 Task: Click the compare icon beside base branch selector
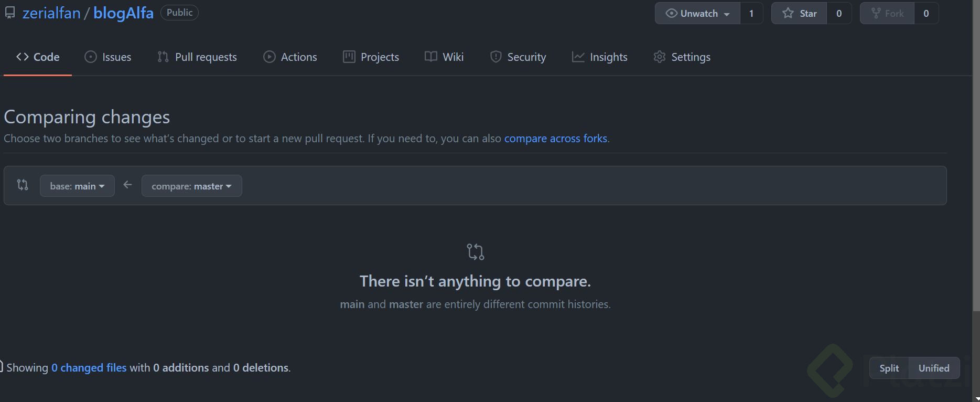(x=23, y=185)
